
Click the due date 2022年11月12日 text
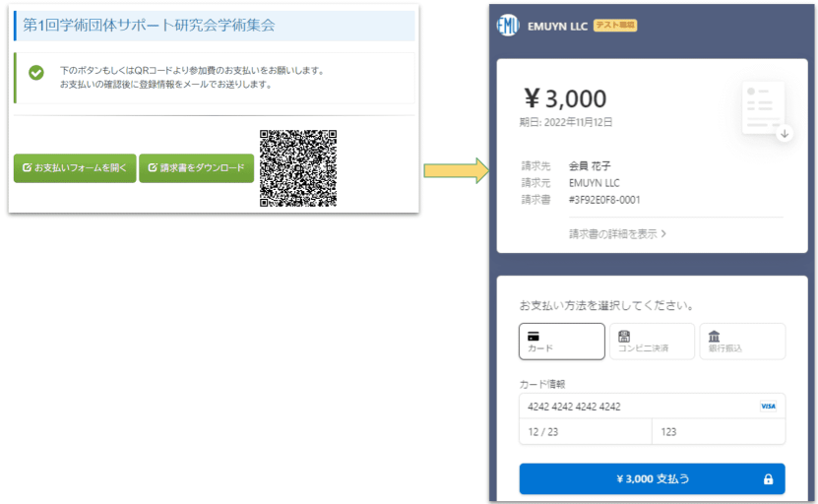[x=578, y=122]
